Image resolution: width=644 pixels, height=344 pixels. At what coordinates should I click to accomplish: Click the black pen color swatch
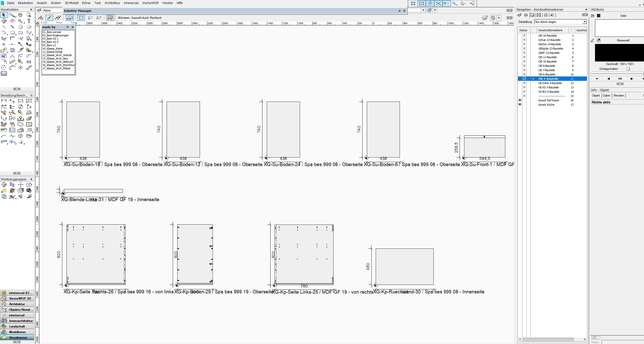(619, 53)
